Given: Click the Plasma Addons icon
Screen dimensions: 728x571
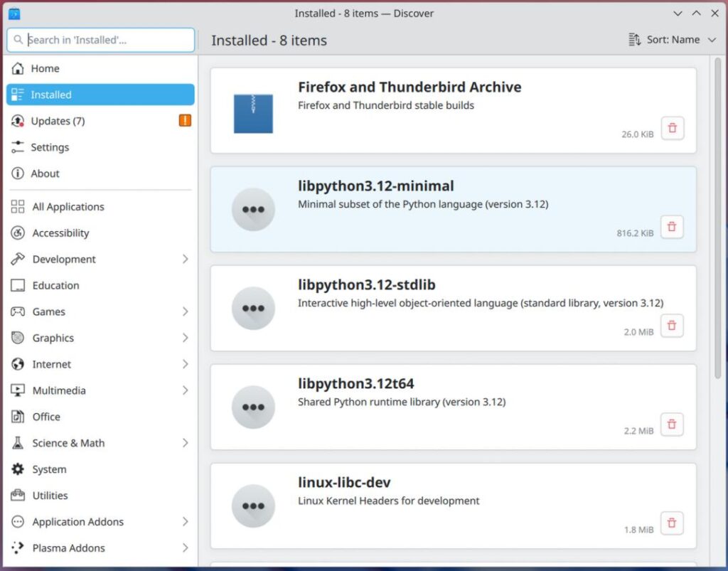Looking at the screenshot, I should pos(18,548).
